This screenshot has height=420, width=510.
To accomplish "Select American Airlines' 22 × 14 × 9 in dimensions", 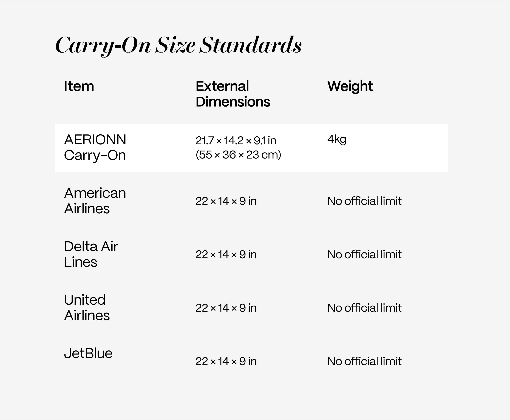I will click(226, 201).
